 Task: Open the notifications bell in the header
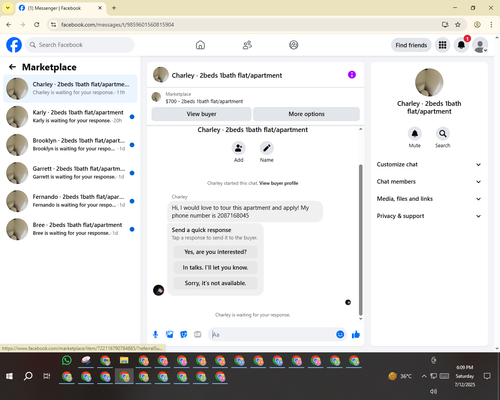[461, 45]
